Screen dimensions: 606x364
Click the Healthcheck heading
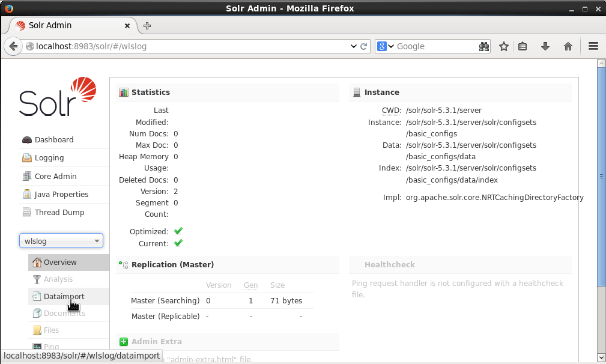[390, 265]
